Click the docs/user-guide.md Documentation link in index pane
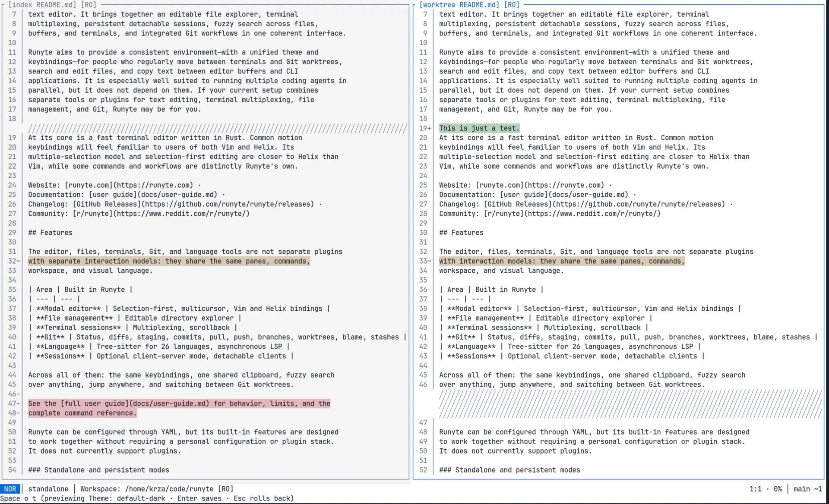The width and height of the screenshot is (829, 504). 153,195
